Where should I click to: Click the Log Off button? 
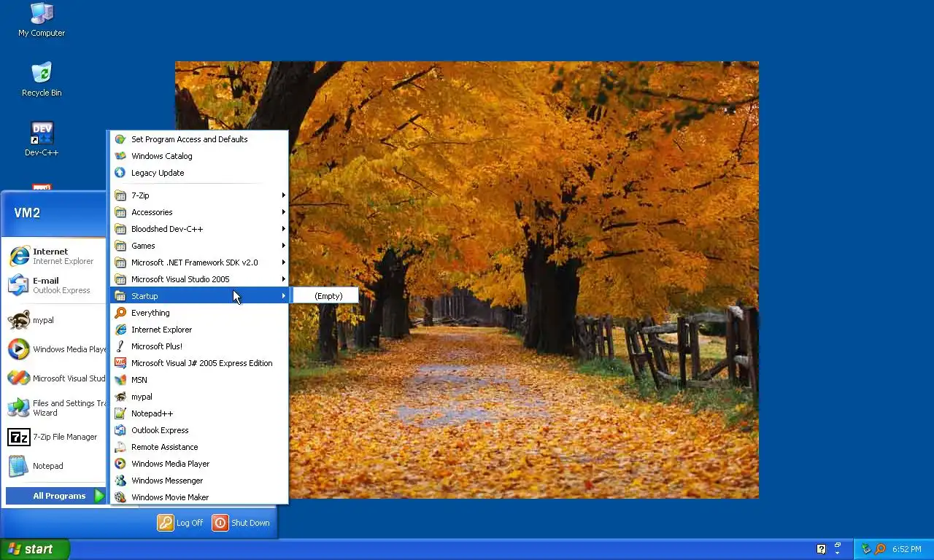point(181,523)
